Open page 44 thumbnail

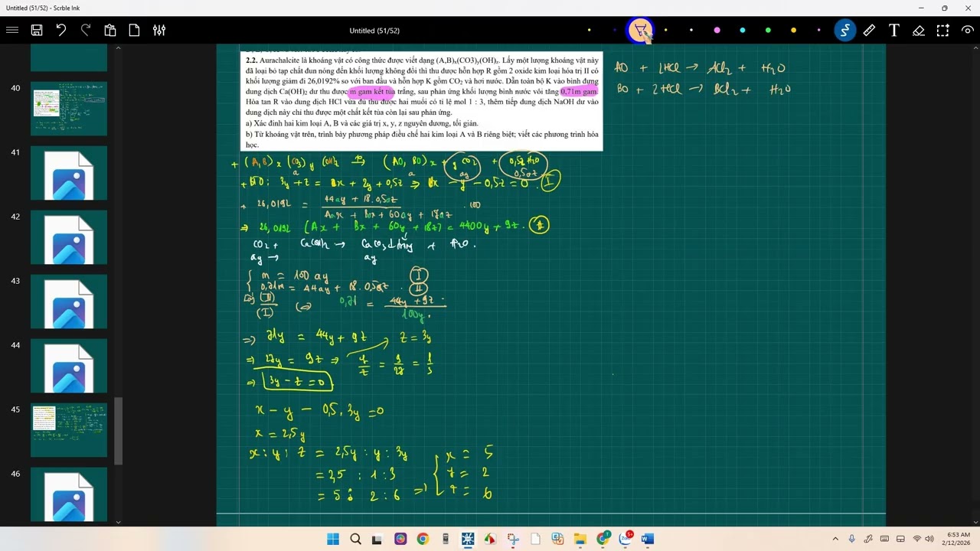coord(69,366)
